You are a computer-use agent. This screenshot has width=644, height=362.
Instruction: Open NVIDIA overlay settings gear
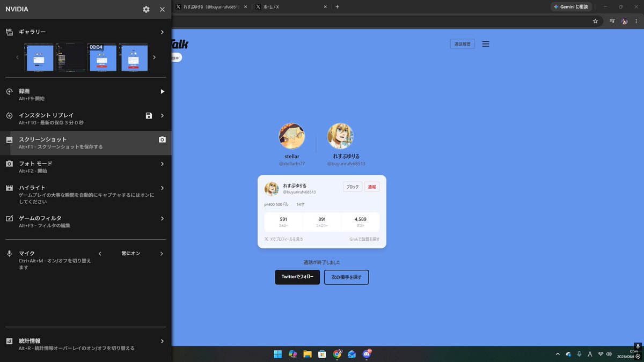pyautogui.click(x=146, y=9)
